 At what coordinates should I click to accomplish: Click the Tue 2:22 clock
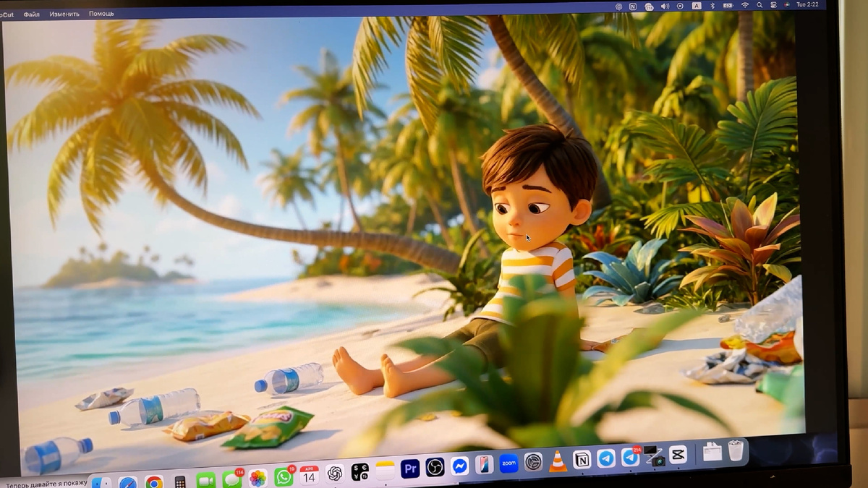808,5
